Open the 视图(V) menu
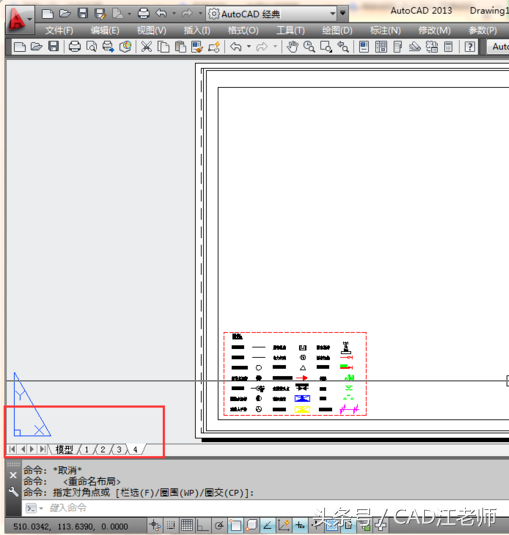The width and height of the screenshot is (509, 535). (151, 31)
